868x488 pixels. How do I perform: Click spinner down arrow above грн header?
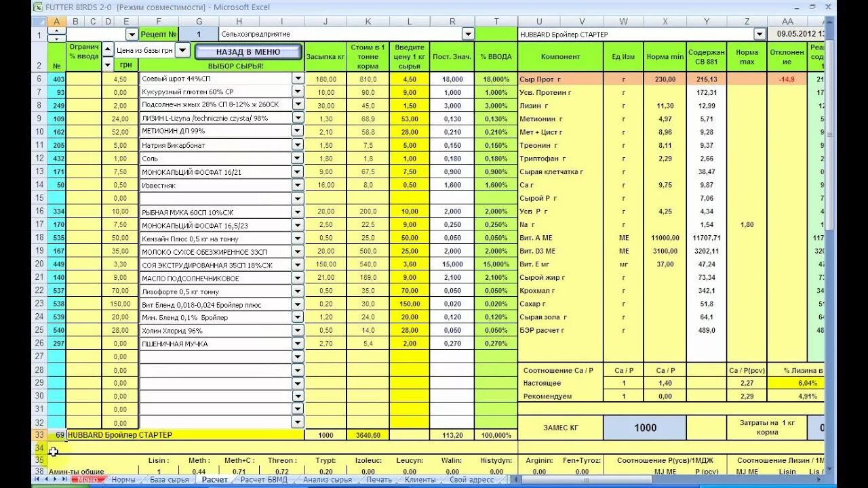(108, 65)
